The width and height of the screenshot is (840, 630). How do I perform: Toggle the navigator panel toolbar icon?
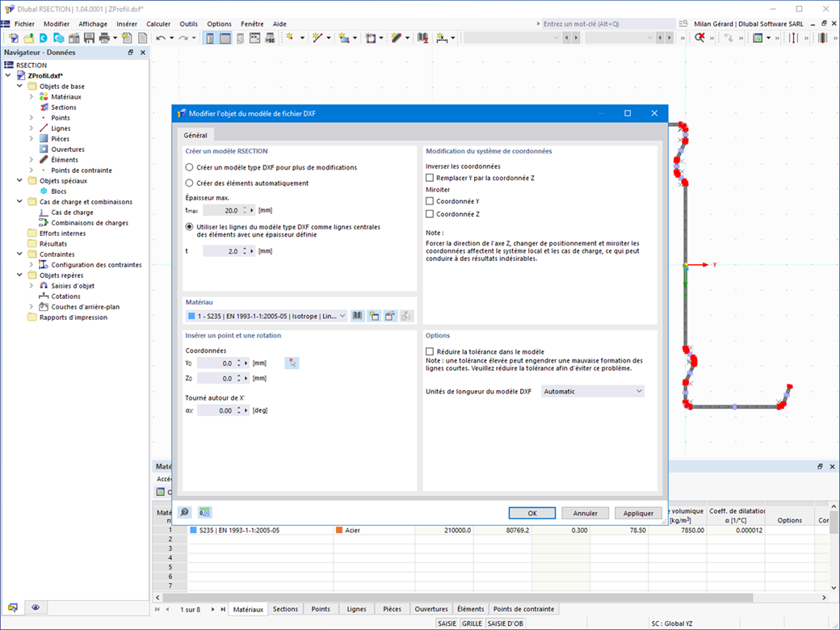pos(210,38)
